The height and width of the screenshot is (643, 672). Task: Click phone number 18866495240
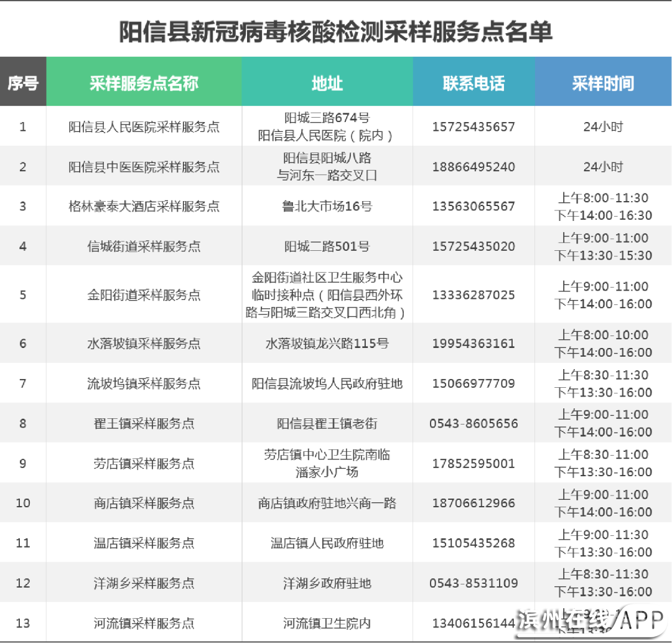pyautogui.click(x=474, y=167)
